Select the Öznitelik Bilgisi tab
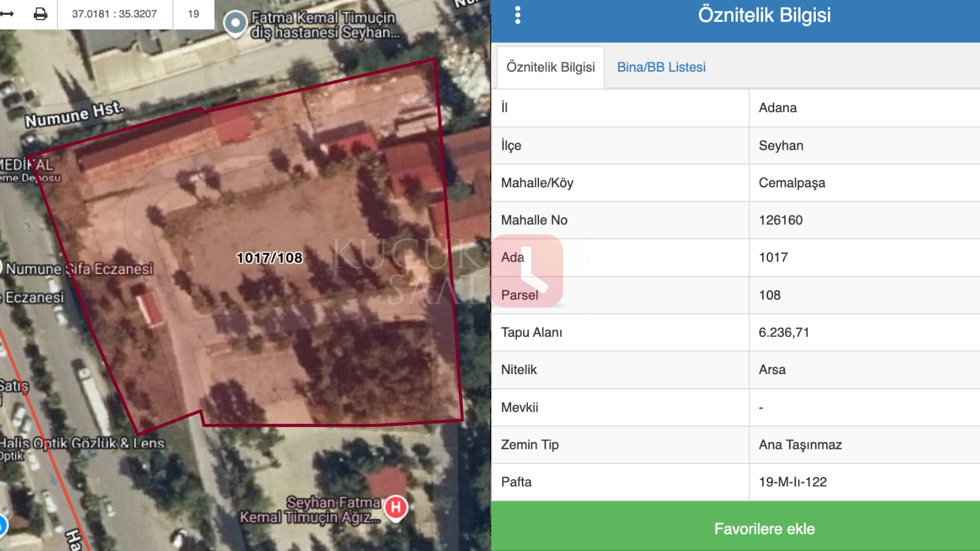 coord(550,67)
